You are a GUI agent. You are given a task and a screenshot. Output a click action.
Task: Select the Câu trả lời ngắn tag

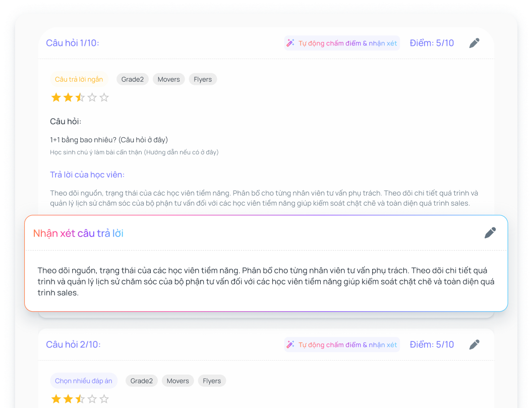(79, 79)
